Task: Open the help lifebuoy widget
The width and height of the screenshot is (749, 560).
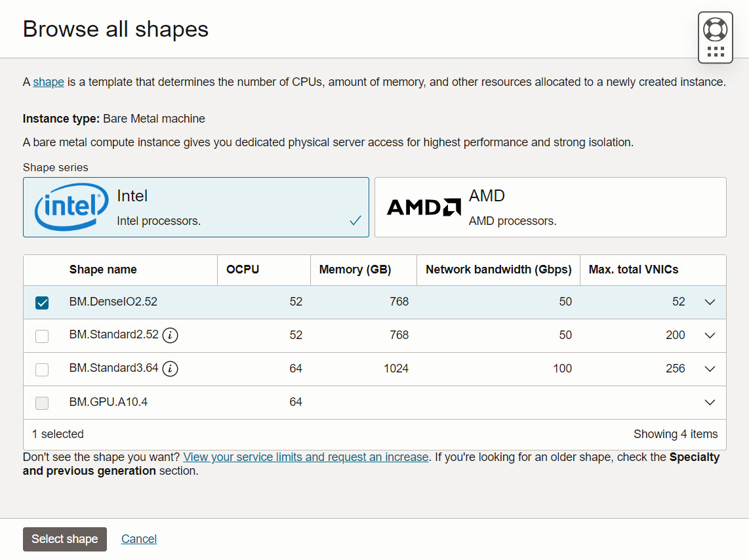Action: tap(715, 30)
